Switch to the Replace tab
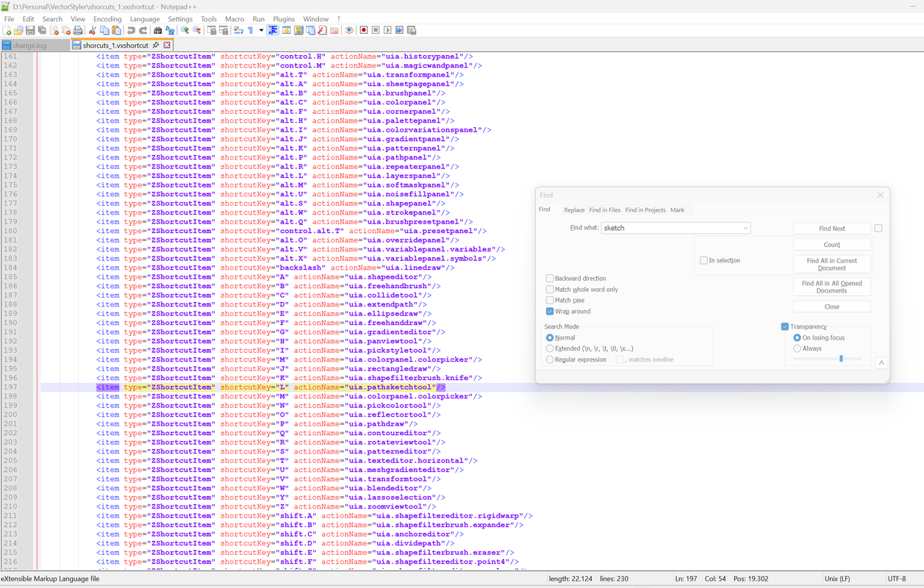This screenshot has height=588, width=924. click(x=574, y=210)
